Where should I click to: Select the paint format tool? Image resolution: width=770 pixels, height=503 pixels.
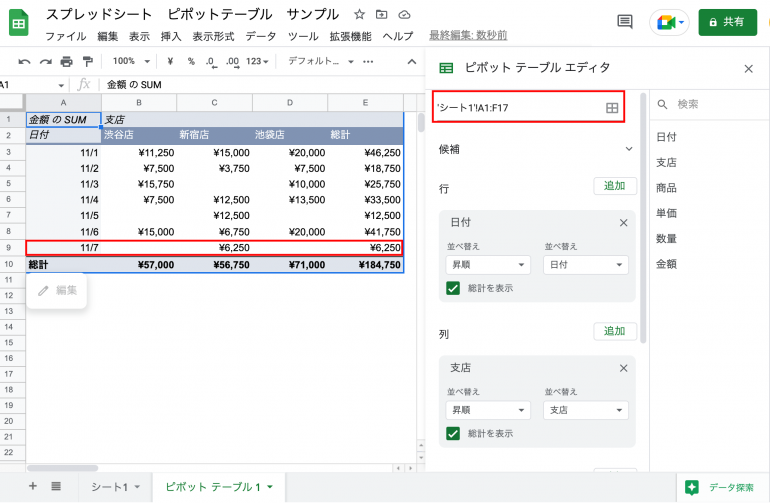pyautogui.click(x=88, y=61)
